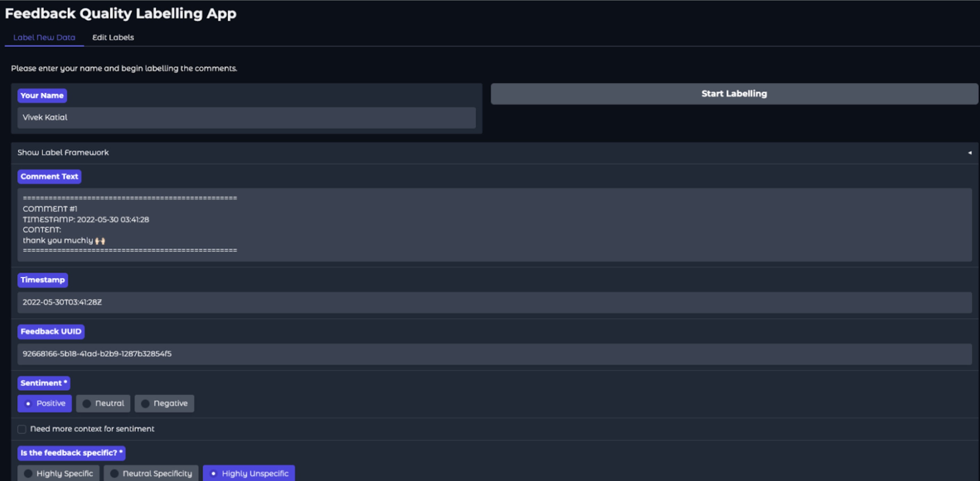Expand the Show Label Framework section

click(63, 152)
